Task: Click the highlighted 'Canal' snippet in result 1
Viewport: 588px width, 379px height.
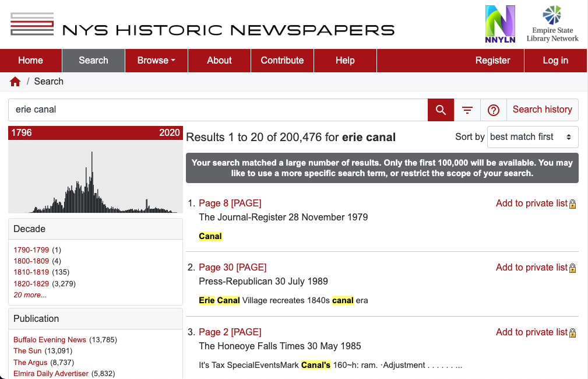Action: [x=210, y=236]
